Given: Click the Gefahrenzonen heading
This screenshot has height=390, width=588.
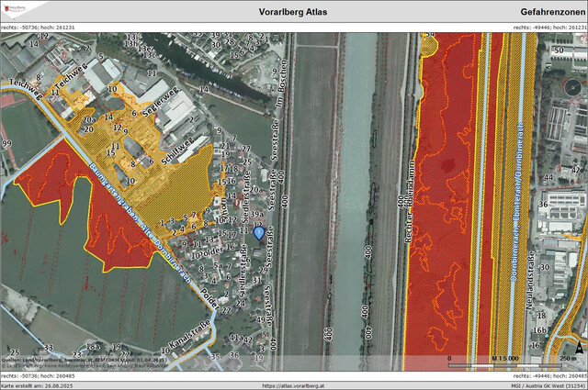Looking at the screenshot, I should pyautogui.click(x=540, y=13).
